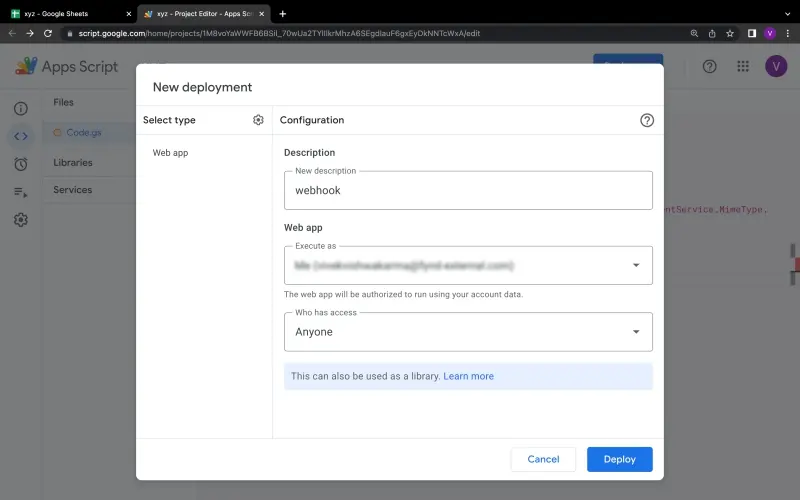Click the Deploy button in the dialog
This screenshot has height=500, width=800.
click(619, 459)
